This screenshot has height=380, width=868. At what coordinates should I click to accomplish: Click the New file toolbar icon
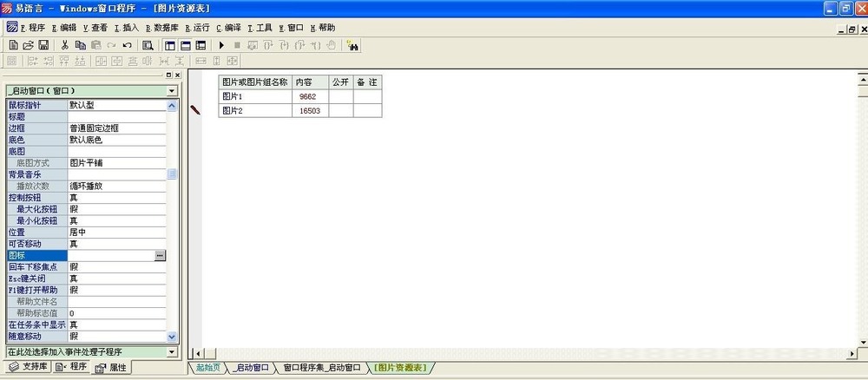tap(13, 45)
